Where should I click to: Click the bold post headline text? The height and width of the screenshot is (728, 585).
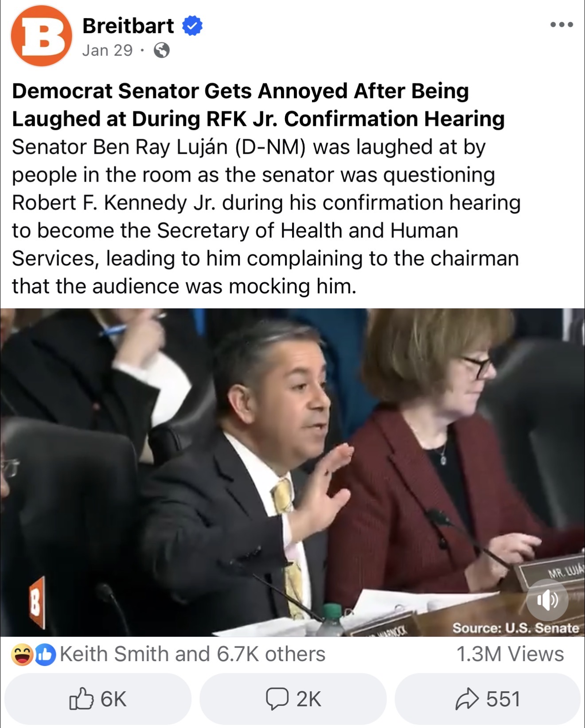click(x=258, y=105)
